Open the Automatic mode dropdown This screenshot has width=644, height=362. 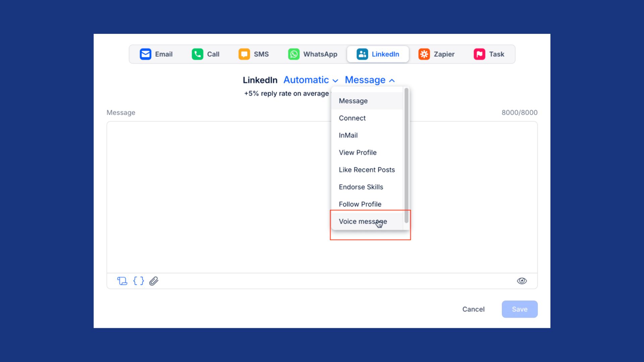[310, 80]
